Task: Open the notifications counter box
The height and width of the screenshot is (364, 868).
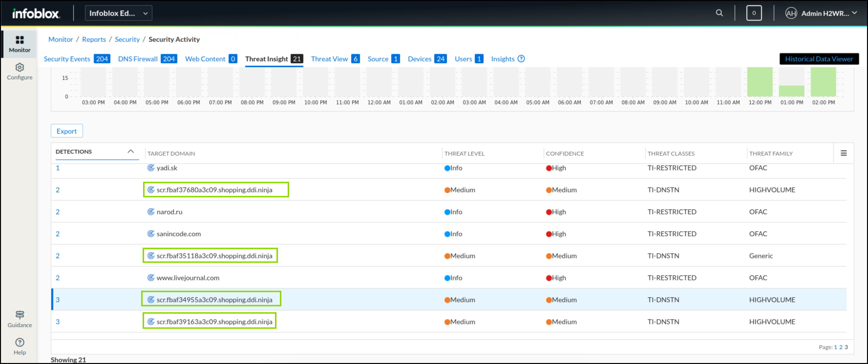Action: tap(754, 13)
